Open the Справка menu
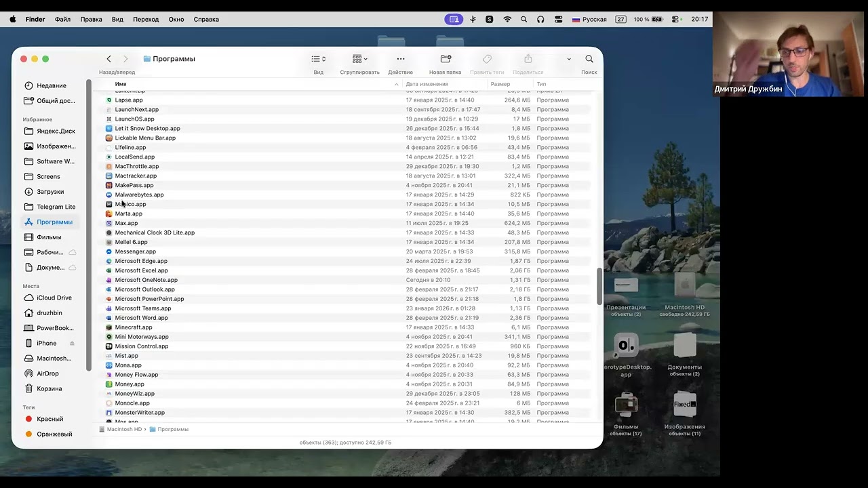 pyautogui.click(x=206, y=20)
